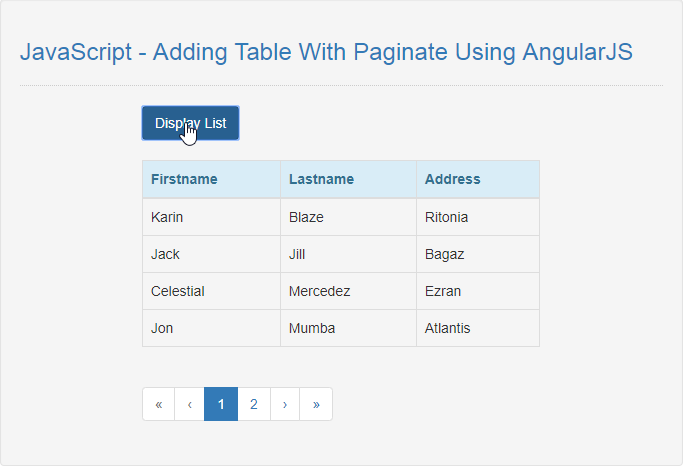This screenshot has width=683, height=466.
Task: Click the Display List button
Action: tap(190, 123)
